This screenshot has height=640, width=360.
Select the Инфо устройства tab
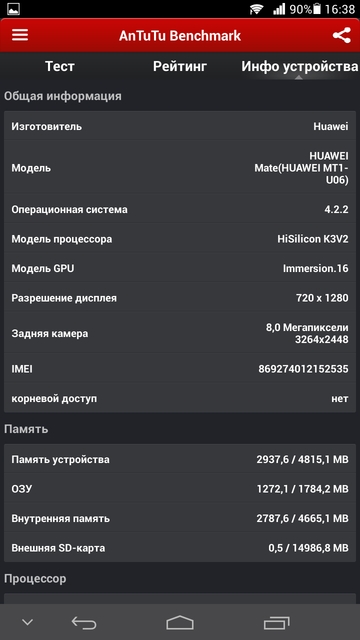pos(300,67)
